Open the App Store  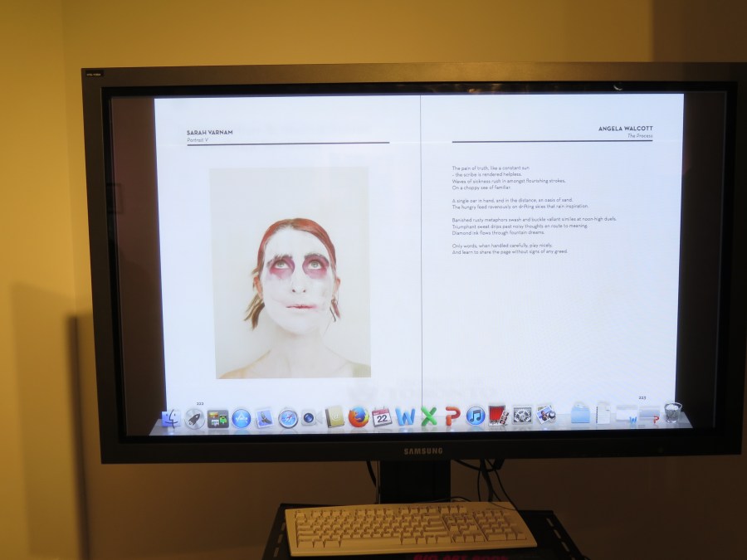pos(242,417)
